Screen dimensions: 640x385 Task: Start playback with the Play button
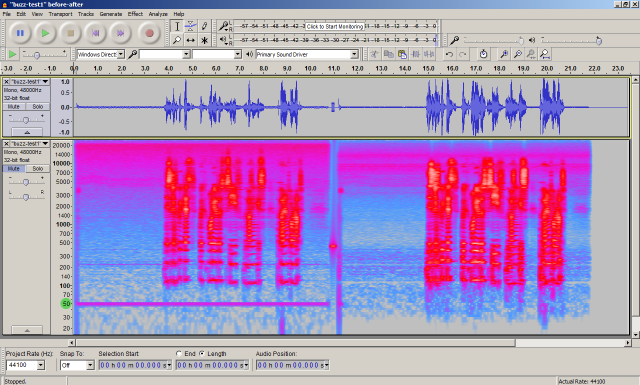45,33
